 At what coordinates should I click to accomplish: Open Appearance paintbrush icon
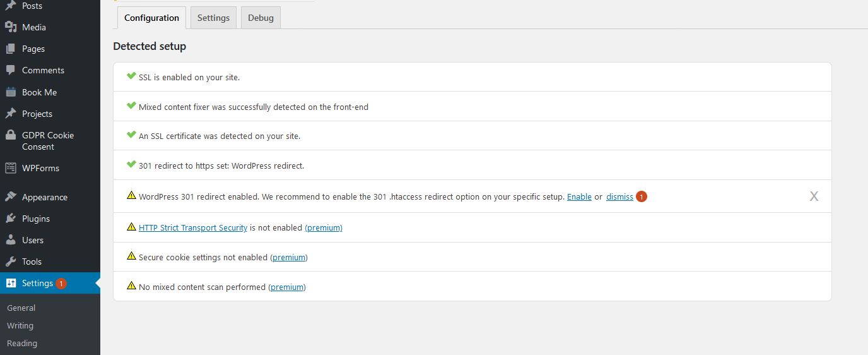(x=11, y=197)
